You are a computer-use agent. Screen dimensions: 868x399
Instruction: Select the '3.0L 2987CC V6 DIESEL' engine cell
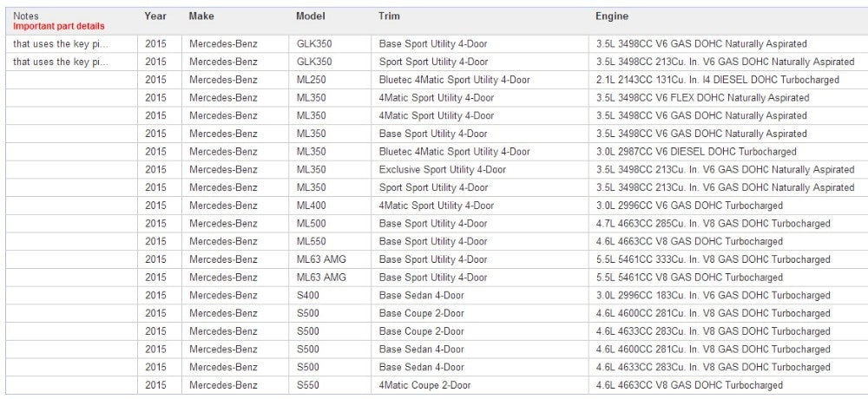(x=696, y=152)
